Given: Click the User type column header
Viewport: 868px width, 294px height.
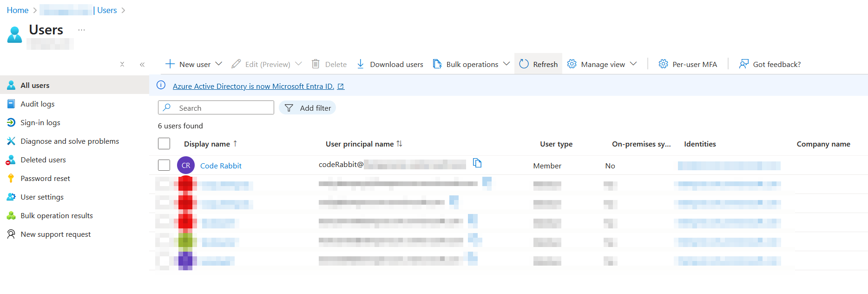Looking at the screenshot, I should [556, 144].
